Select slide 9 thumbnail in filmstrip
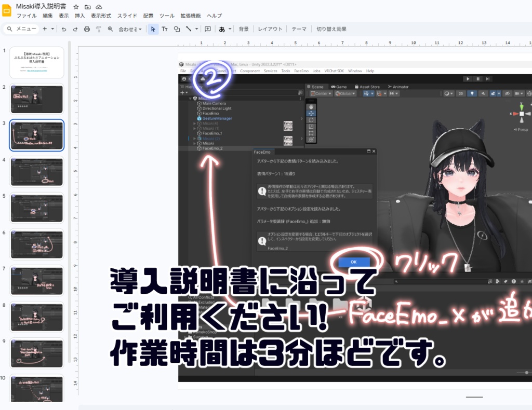This screenshot has width=532, height=410. 37,353
